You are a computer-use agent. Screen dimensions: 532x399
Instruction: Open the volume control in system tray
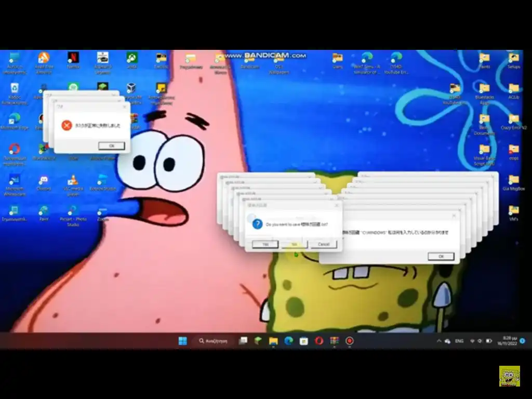point(480,341)
